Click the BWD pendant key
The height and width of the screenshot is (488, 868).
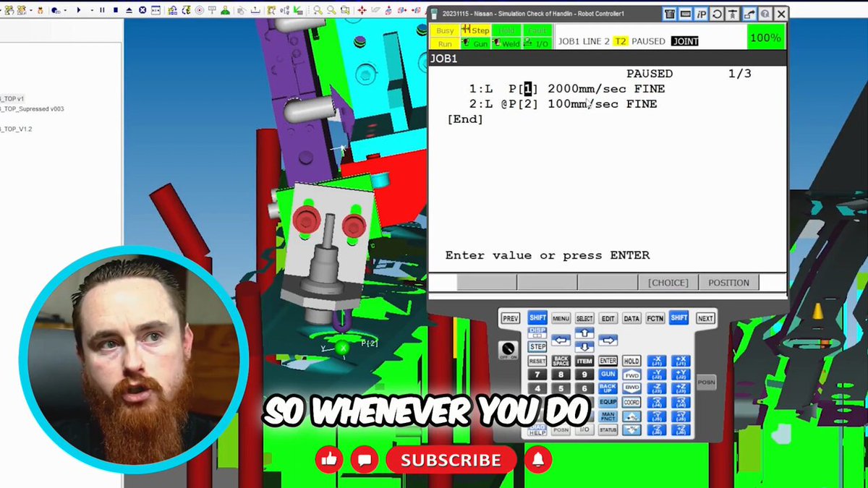point(631,388)
